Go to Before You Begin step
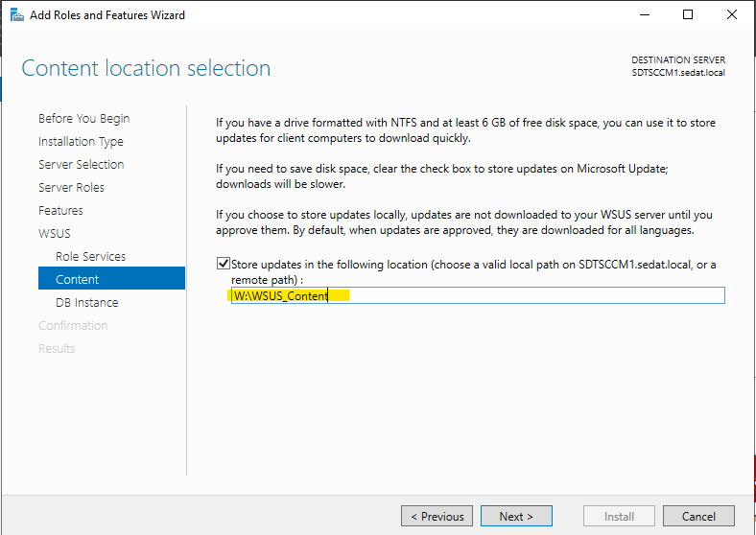Screen dimensions: 756x535 83,119
